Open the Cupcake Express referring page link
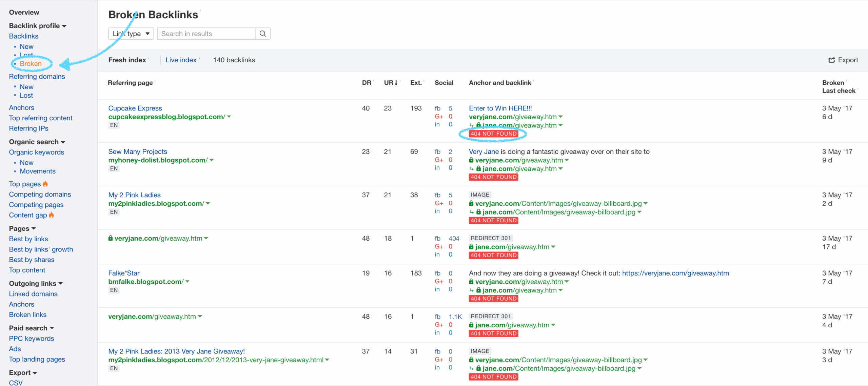 click(135, 108)
